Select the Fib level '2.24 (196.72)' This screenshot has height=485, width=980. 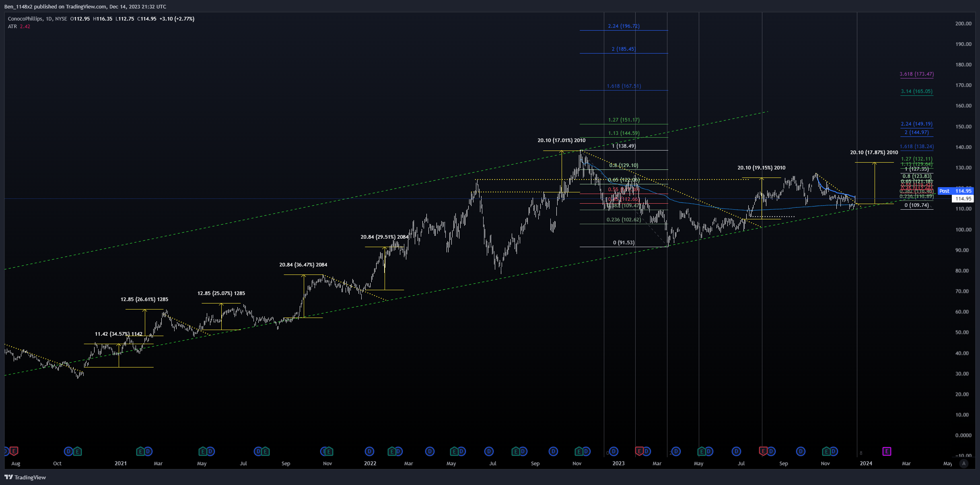tap(624, 26)
